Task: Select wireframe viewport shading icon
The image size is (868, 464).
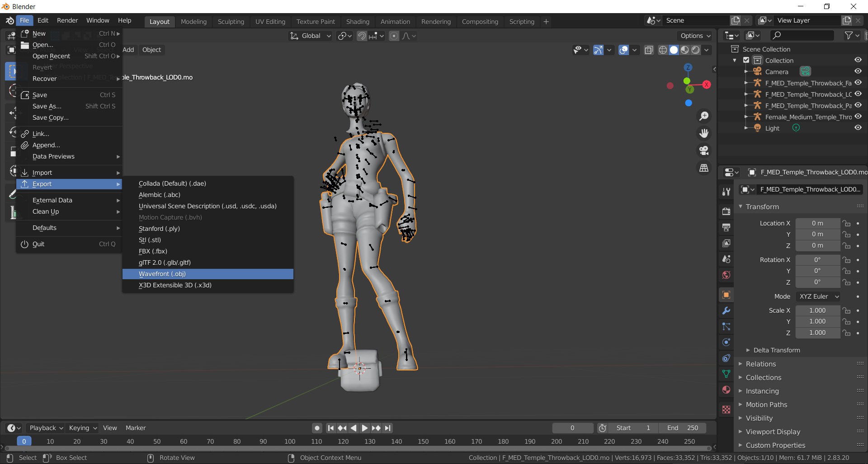Action: (x=663, y=50)
